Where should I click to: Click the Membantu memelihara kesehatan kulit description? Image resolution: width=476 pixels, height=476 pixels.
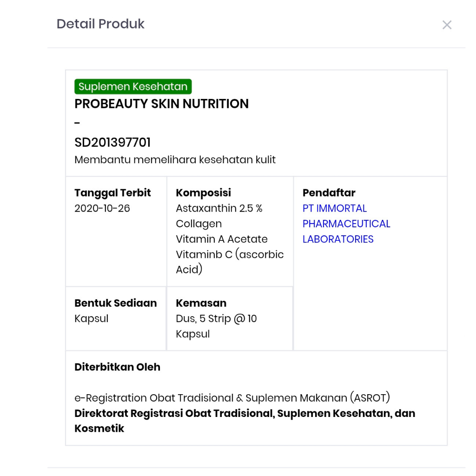pos(175,160)
